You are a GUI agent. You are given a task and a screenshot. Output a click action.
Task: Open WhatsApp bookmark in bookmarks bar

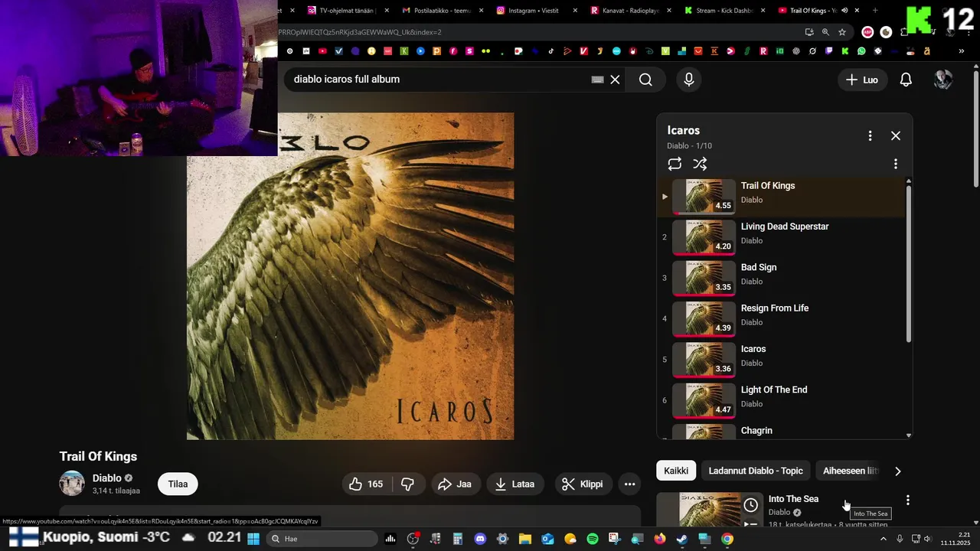click(x=861, y=51)
